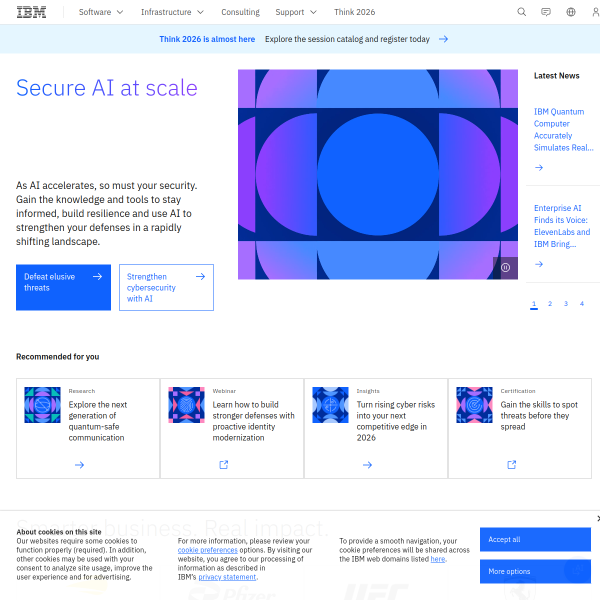Accept all cookies
Image resolution: width=600 pixels, height=600 pixels.
[535, 540]
